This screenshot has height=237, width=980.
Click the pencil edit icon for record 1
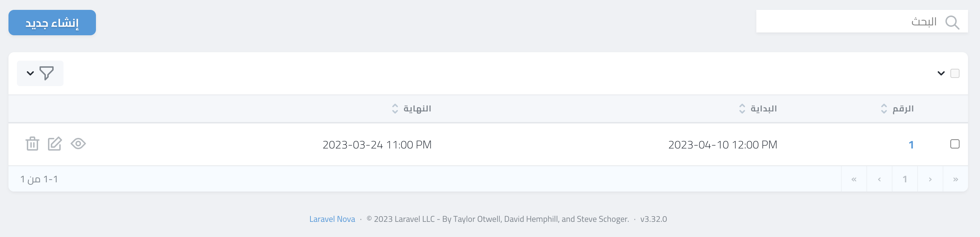coord(55,144)
